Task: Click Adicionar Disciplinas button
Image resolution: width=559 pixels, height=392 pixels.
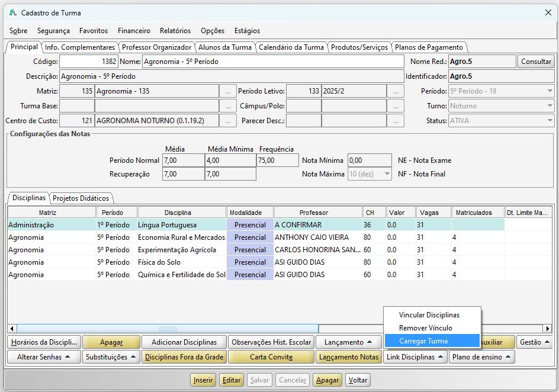Action: [184, 342]
